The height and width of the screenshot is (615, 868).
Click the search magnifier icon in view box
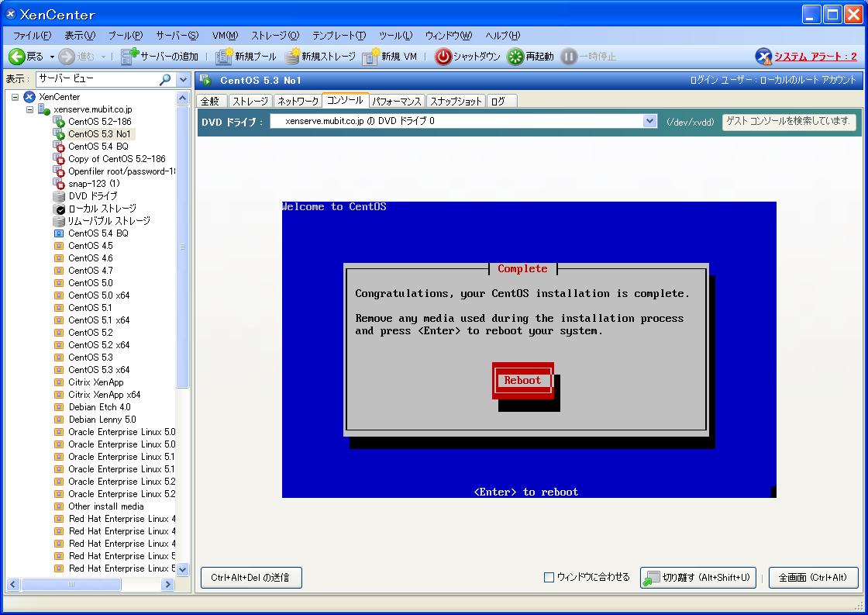tap(165, 79)
